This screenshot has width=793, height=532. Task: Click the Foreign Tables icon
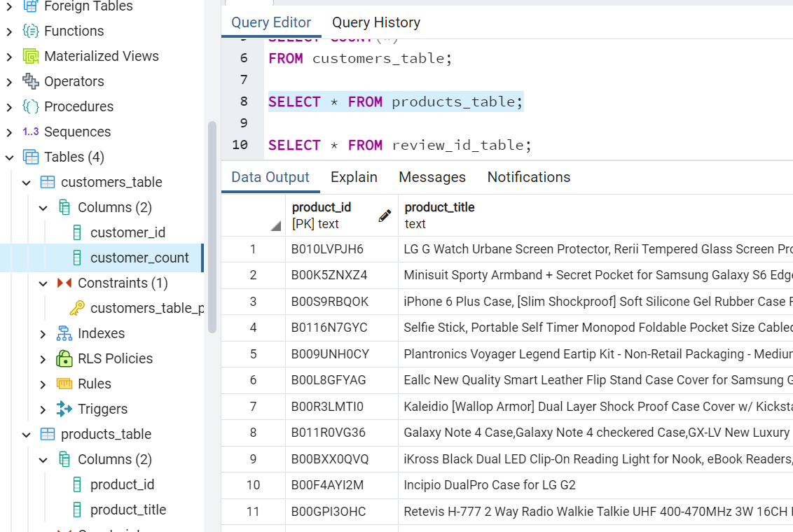tap(31, 6)
